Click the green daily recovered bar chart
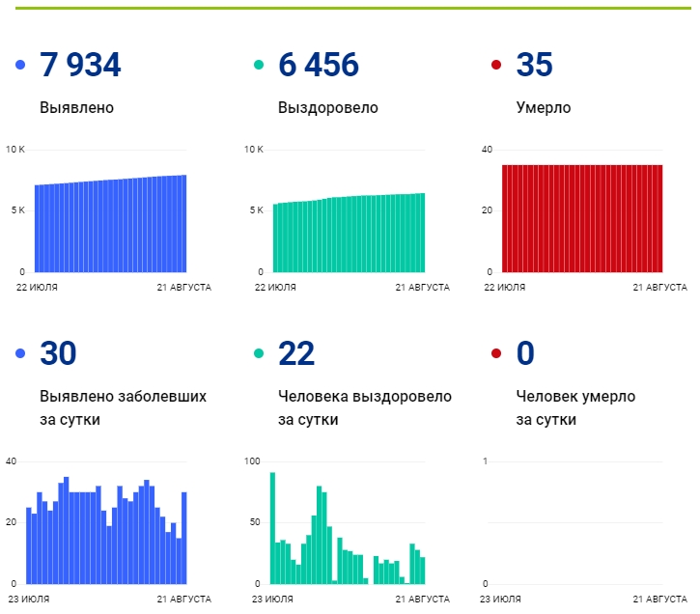 click(x=348, y=528)
